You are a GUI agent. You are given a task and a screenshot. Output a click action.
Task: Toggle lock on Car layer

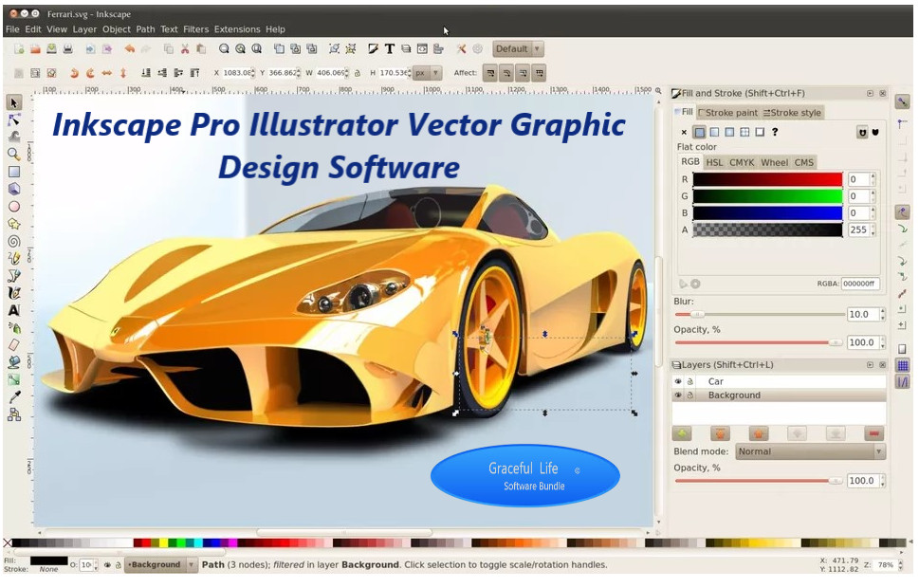690,381
